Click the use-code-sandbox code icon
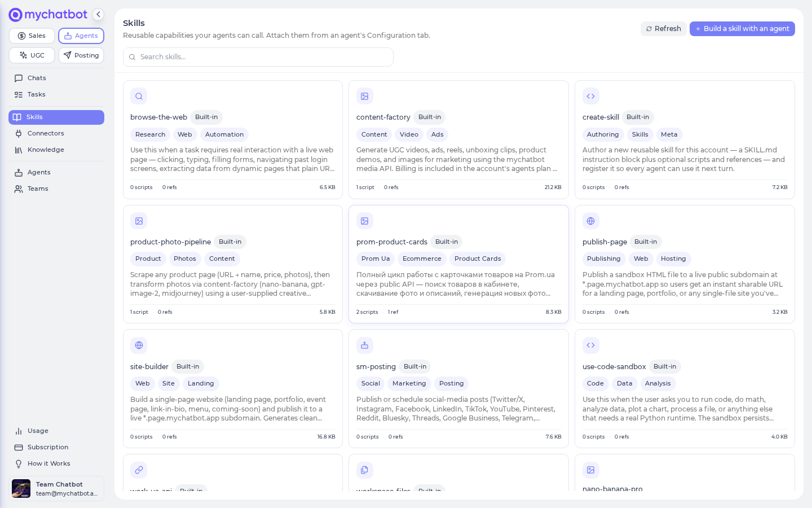812x508 pixels. (591, 345)
